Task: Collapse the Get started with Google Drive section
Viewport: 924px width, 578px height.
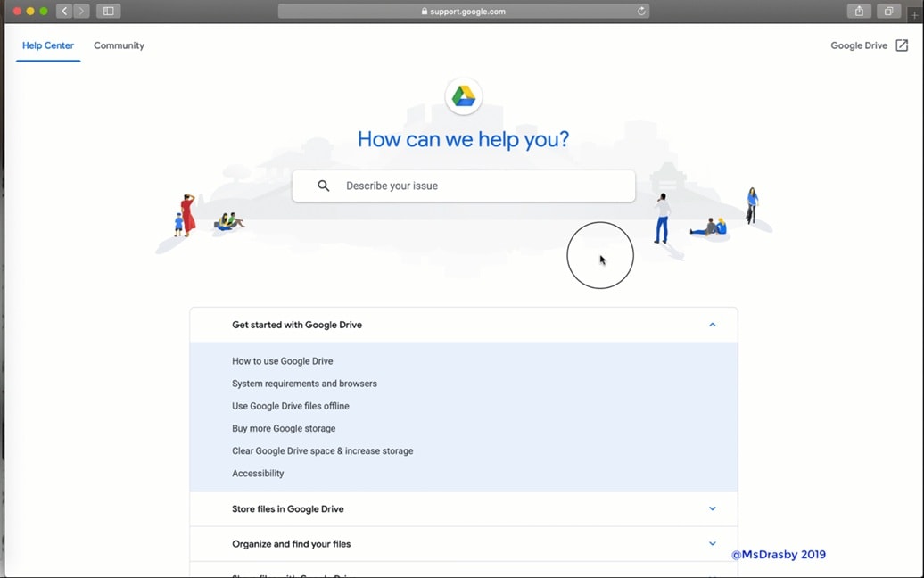Action: [x=712, y=325]
